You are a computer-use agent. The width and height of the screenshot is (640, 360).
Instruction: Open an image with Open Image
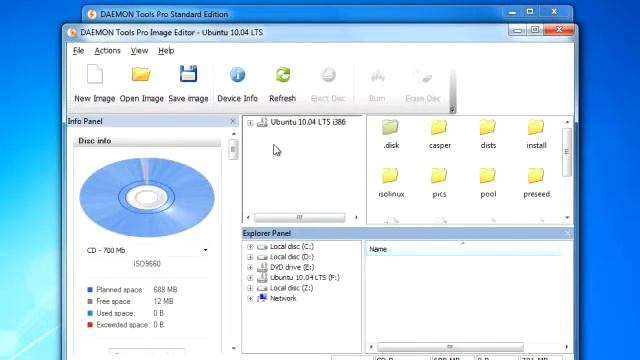[x=141, y=74]
